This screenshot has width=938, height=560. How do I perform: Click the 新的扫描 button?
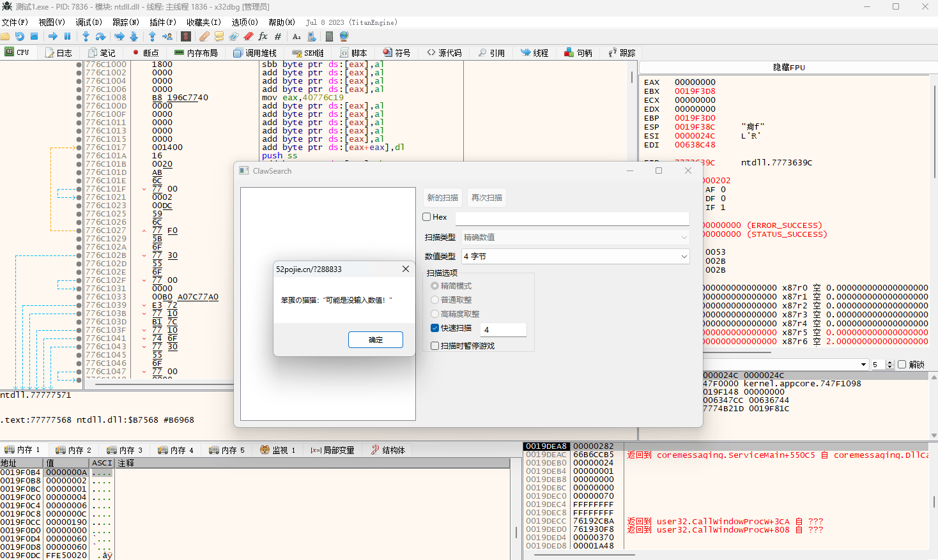(443, 198)
